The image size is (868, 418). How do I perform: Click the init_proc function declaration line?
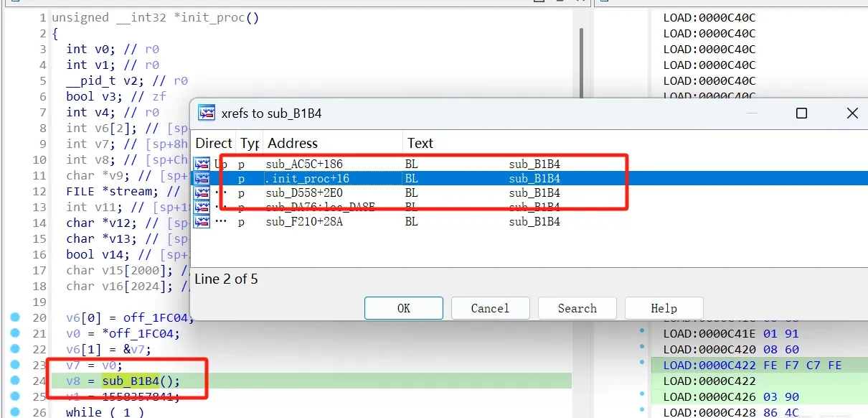pos(156,18)
